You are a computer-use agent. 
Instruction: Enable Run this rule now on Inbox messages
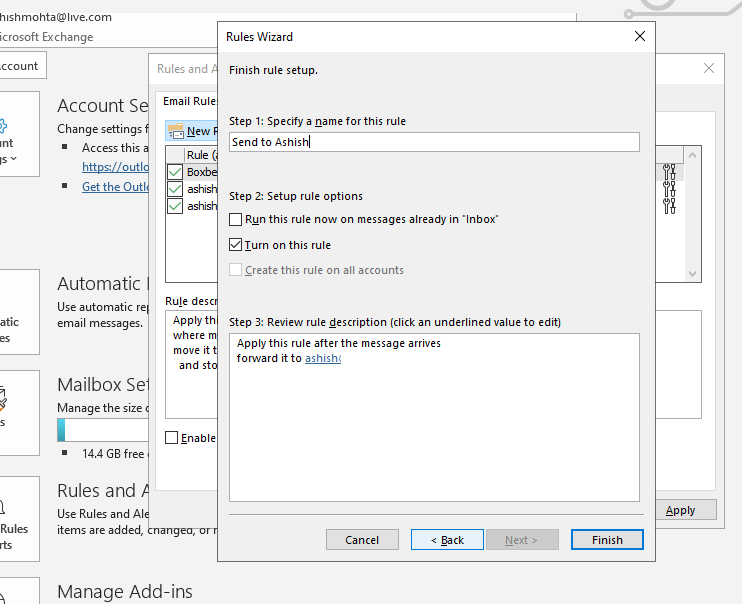(235, 219)
